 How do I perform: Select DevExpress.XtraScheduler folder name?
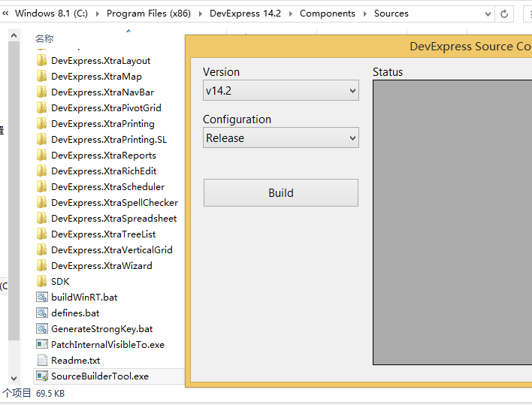(108, 187)
